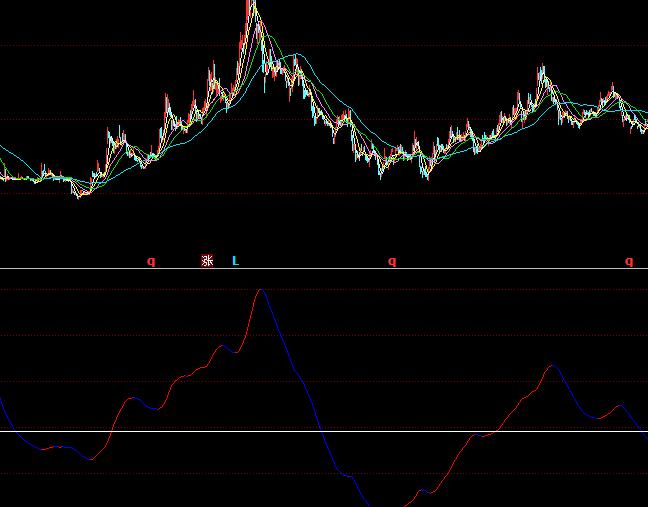This screenshot has width=648, height=507.
Task: Click the 涨 icon on the marker row
Action: click(x=208, y=261)
